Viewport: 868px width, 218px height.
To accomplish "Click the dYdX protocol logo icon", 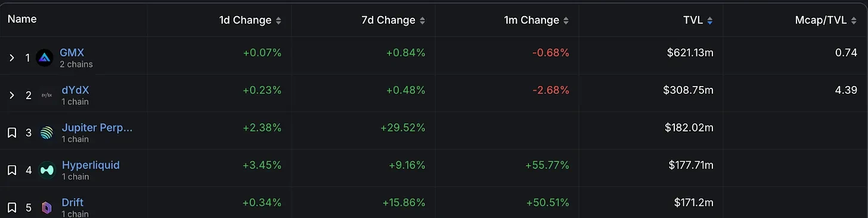I will tap(46, 96).
